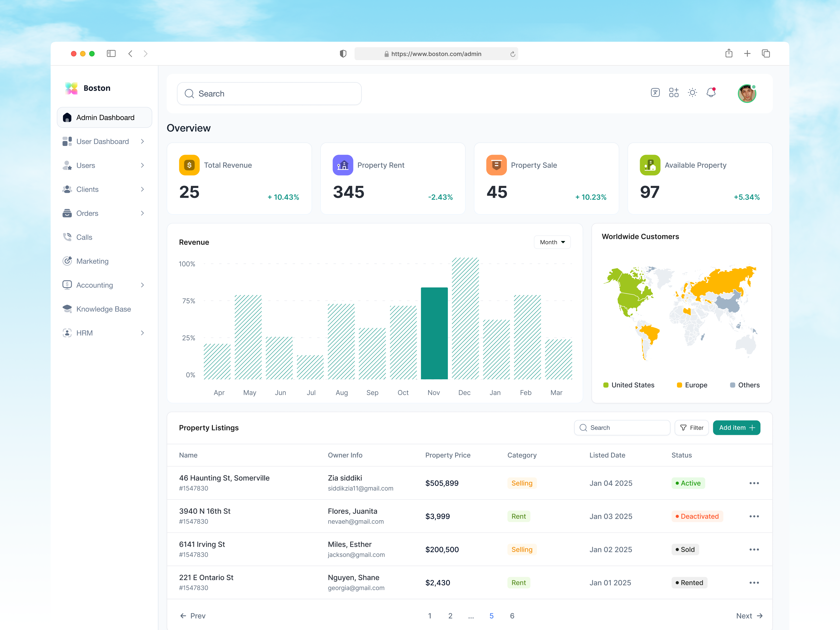Screen dimensions: 840x630
Task: Open the language translation icon
Action: (655, 93)
